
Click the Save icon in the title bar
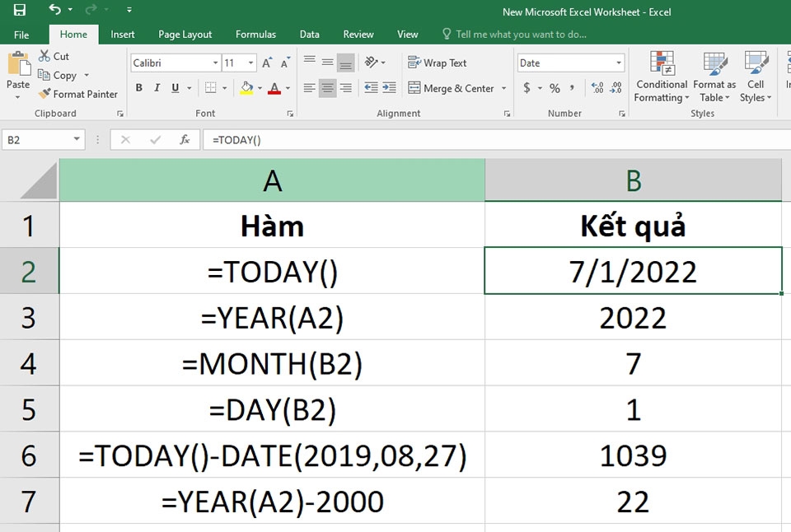click(x=19, y=10)
